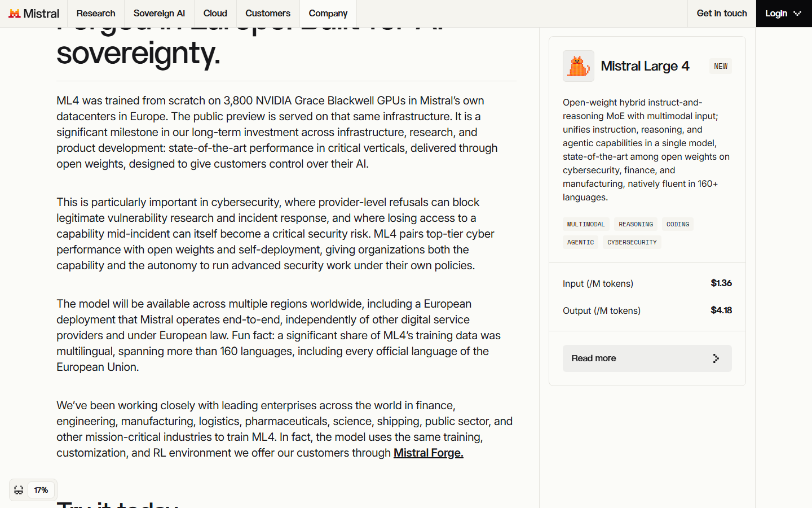
Task: Open the Research menu
Action: (96, 14)
